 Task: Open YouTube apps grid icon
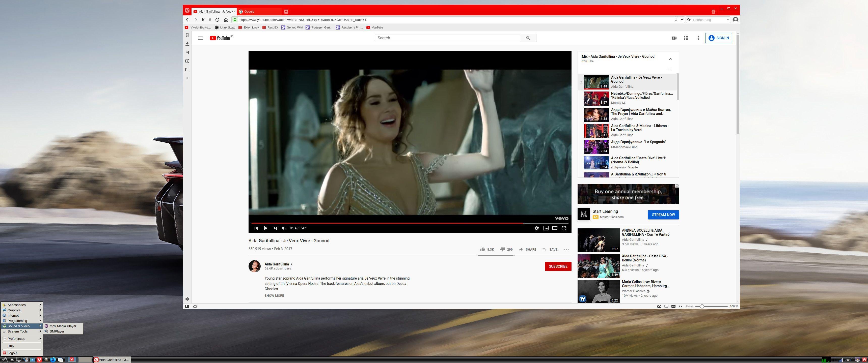point(686,38)
